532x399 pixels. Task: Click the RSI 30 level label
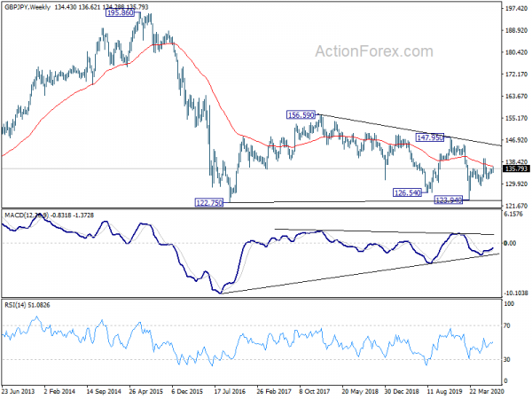point(507,359)
